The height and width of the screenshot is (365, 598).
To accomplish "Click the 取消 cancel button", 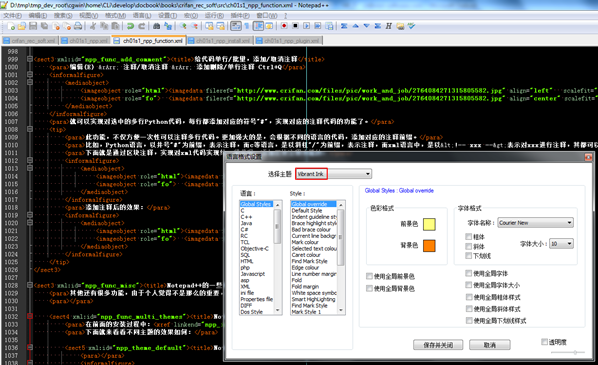I will 490,345.
